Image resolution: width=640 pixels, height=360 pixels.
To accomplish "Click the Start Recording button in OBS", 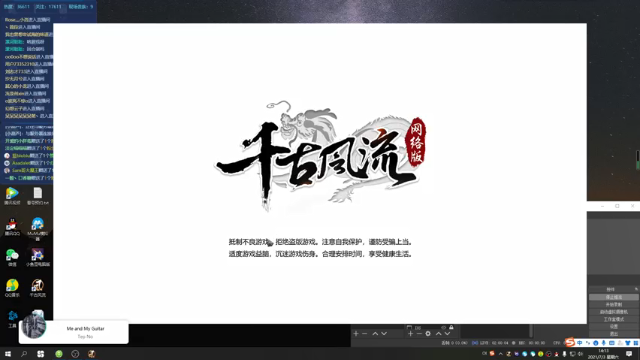I will (x=613, y=304).
